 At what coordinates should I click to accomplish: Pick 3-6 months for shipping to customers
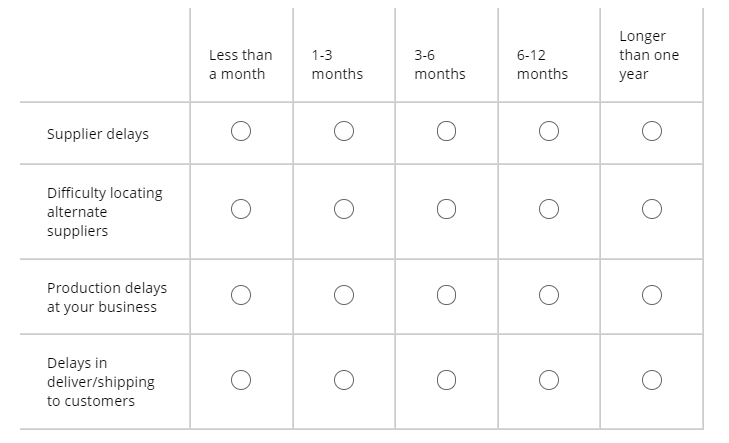pos(446,380)
